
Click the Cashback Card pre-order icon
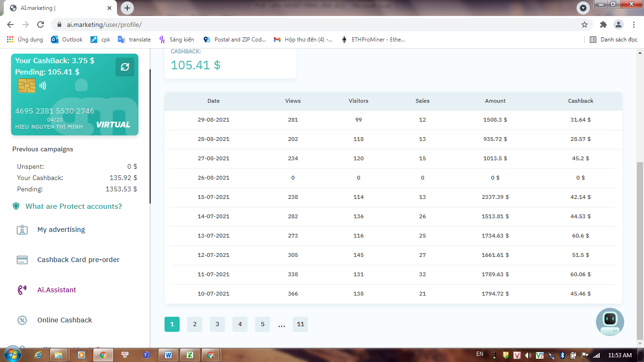(x=22, y=260)
